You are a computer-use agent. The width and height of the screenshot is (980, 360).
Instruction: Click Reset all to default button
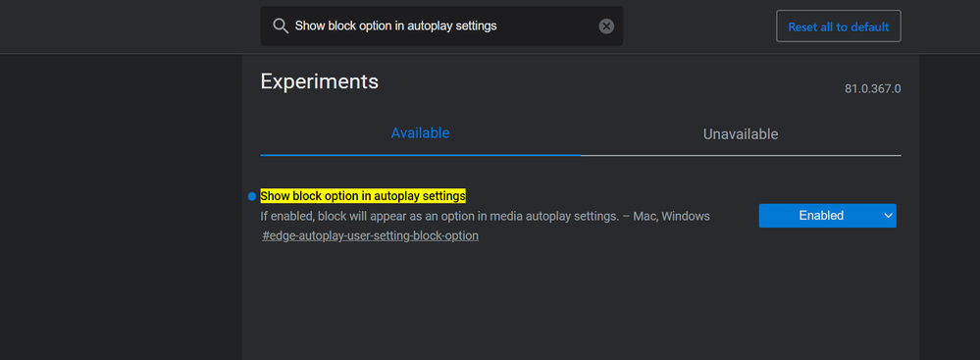tap(838, 26)
